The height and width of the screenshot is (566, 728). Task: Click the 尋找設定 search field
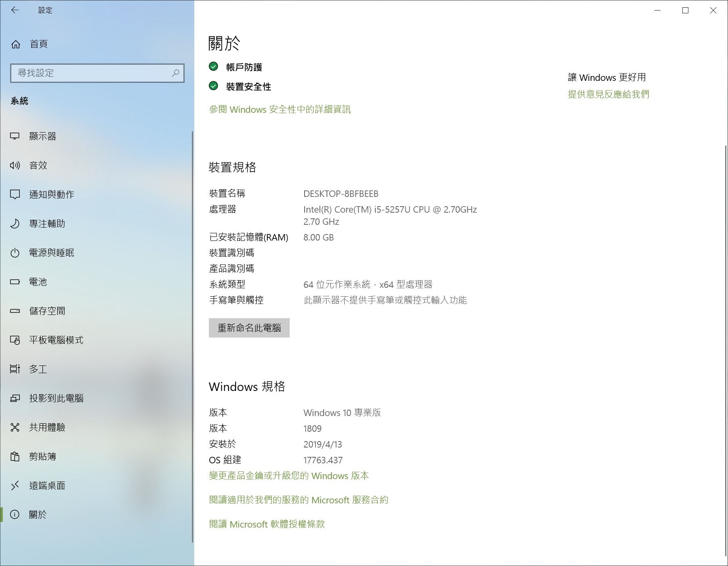point(97,73)
